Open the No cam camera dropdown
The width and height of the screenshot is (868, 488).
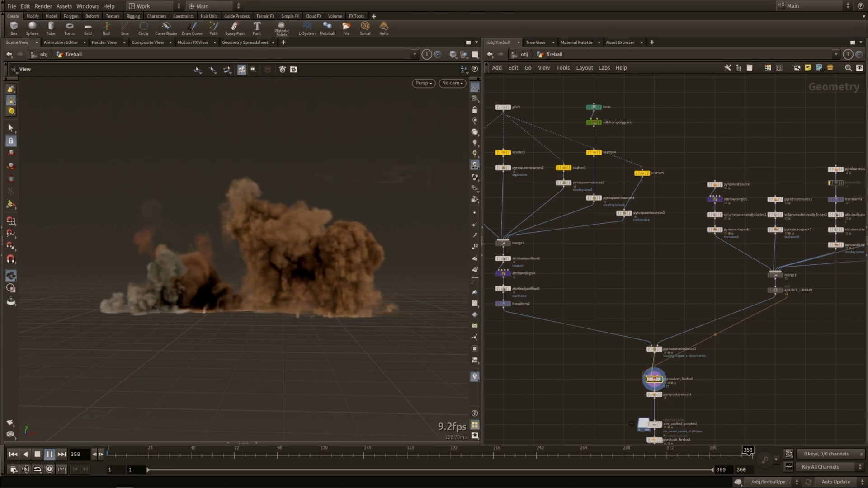click(452, 83)
